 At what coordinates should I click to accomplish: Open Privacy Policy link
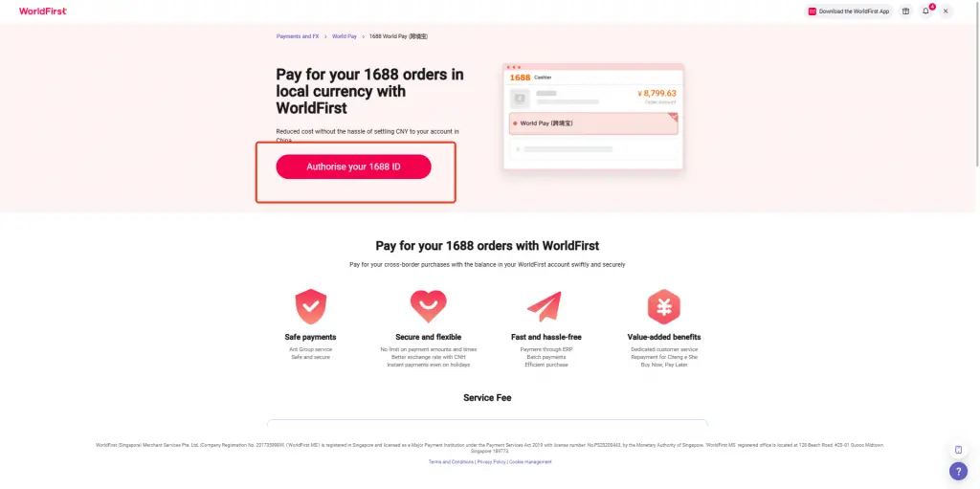491,462
